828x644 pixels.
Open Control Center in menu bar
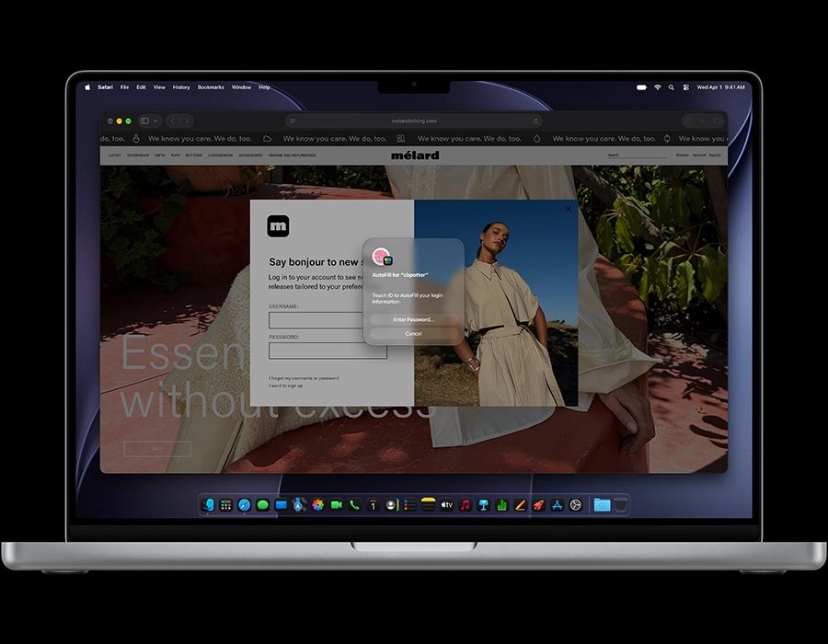(686, 87)
